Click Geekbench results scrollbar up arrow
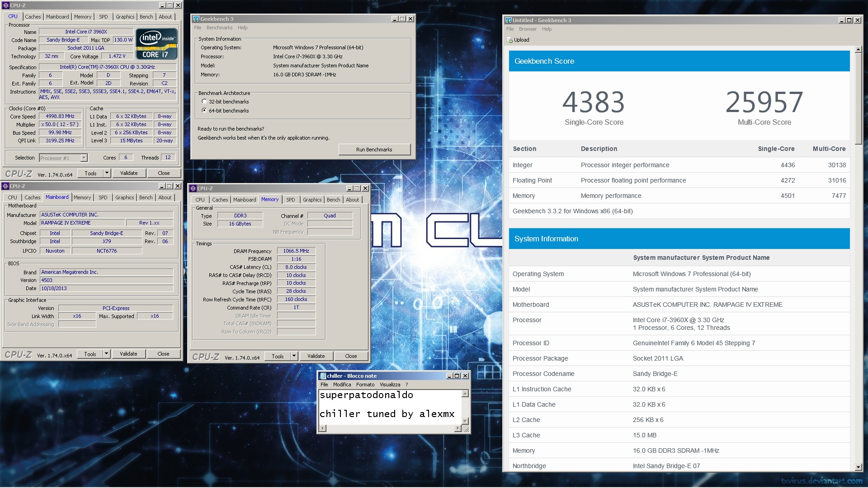This screenshot has height=488, width=868. point(858,50)
